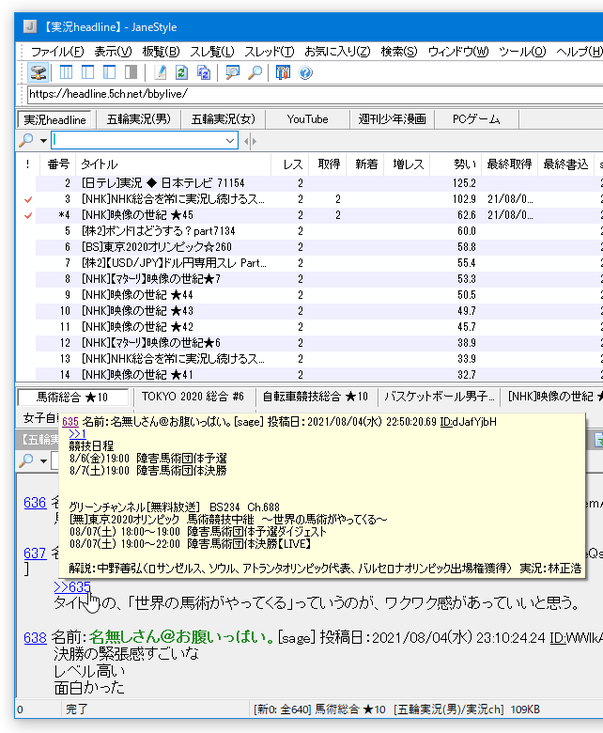Select row [日テレ]実況 ◆ 日本テレビ 71154
Screen dimensions: 603x733
[319, 183]
